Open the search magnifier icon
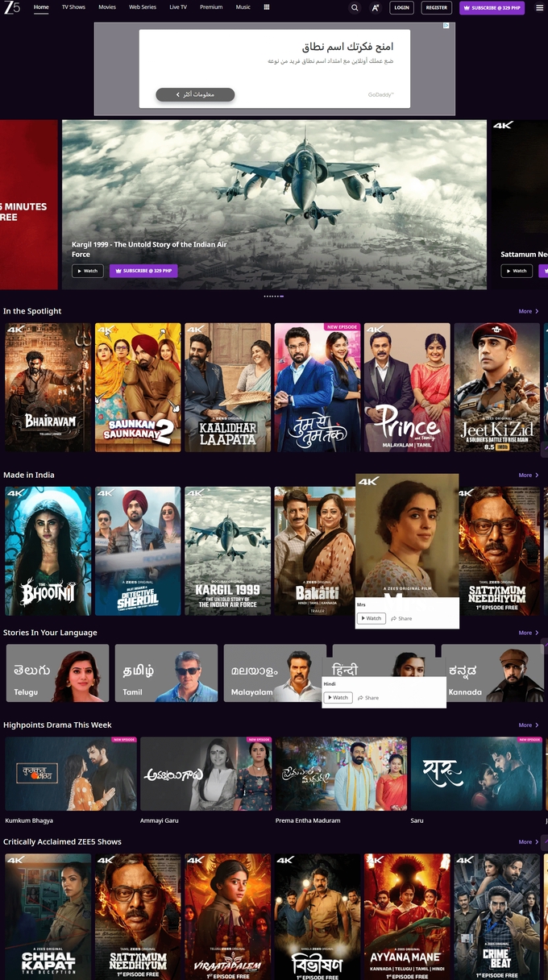Viewport: 548px width, 980px height. [355, 7]
